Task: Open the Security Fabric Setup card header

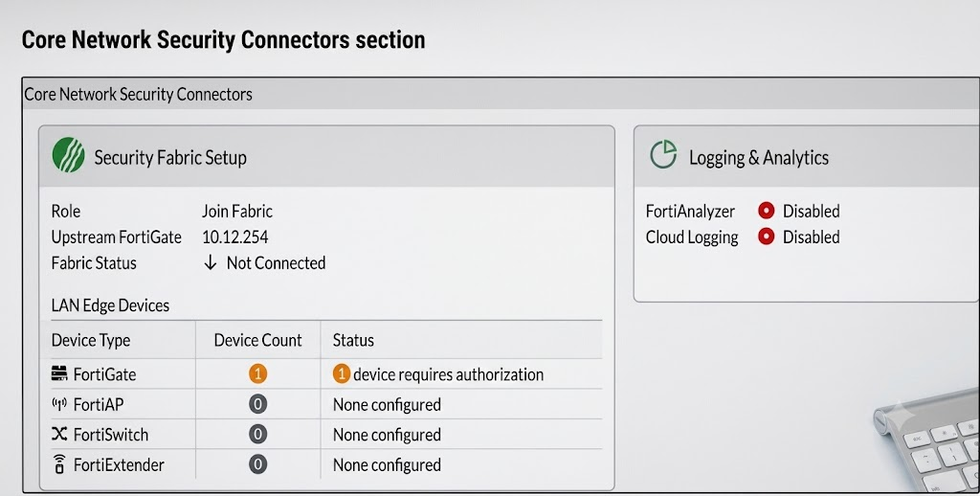Action: point(327,156)
